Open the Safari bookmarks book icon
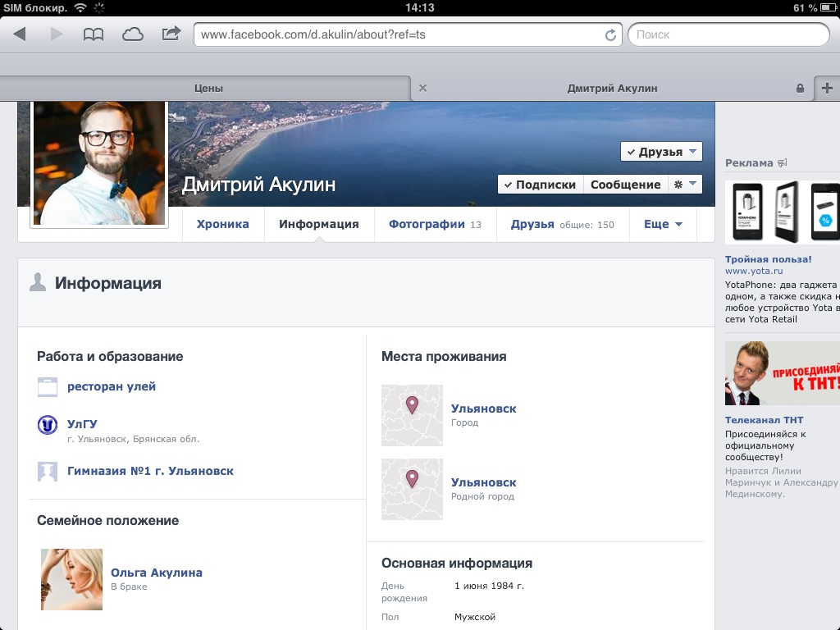This screenshot has width=840, height=630. click(x=94, y=34)
